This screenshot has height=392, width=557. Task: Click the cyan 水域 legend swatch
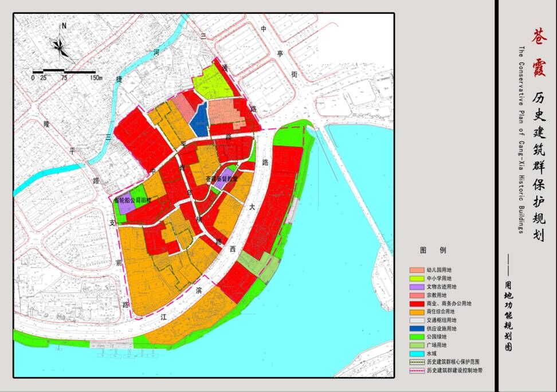coord(416,354)
